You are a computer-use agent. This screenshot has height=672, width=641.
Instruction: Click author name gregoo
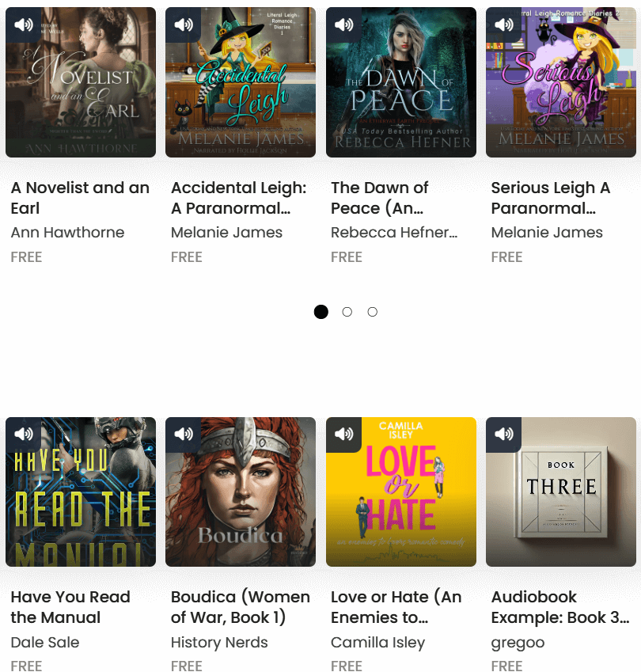[x=518, y=644]
